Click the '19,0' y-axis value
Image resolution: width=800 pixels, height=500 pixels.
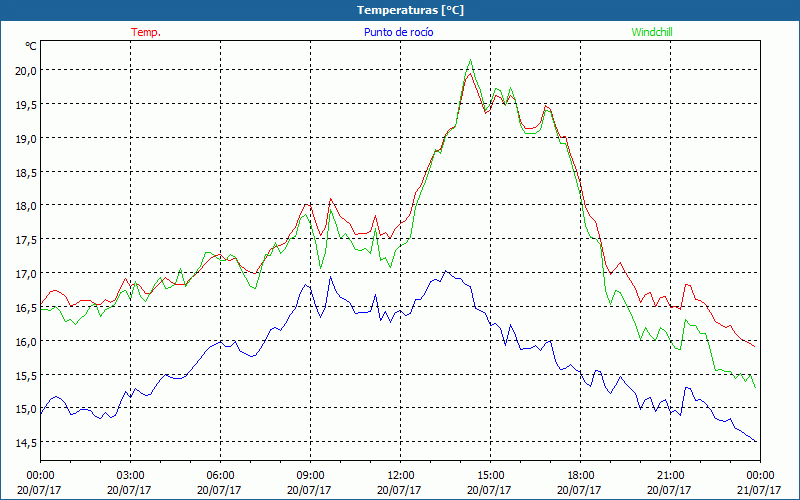[28, 139]
